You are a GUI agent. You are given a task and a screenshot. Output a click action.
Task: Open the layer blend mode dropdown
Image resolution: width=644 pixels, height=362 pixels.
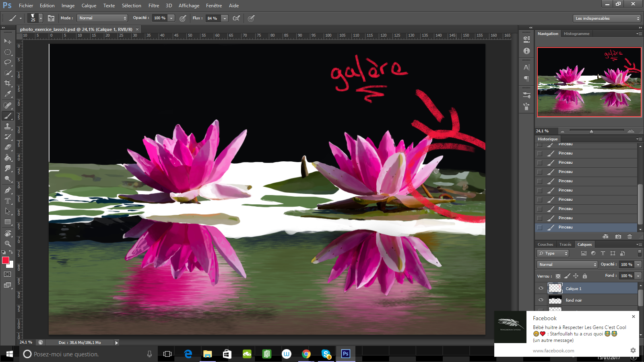click(567, 264)
